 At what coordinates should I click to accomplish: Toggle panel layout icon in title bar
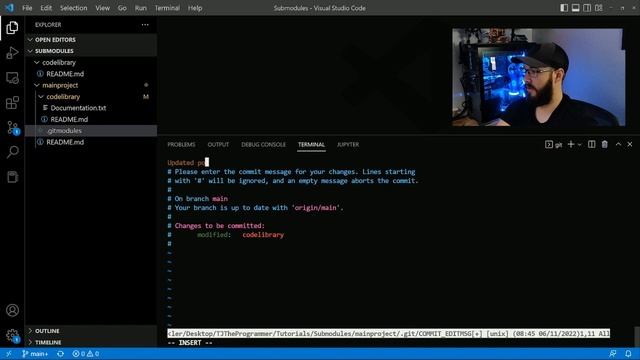576,8
